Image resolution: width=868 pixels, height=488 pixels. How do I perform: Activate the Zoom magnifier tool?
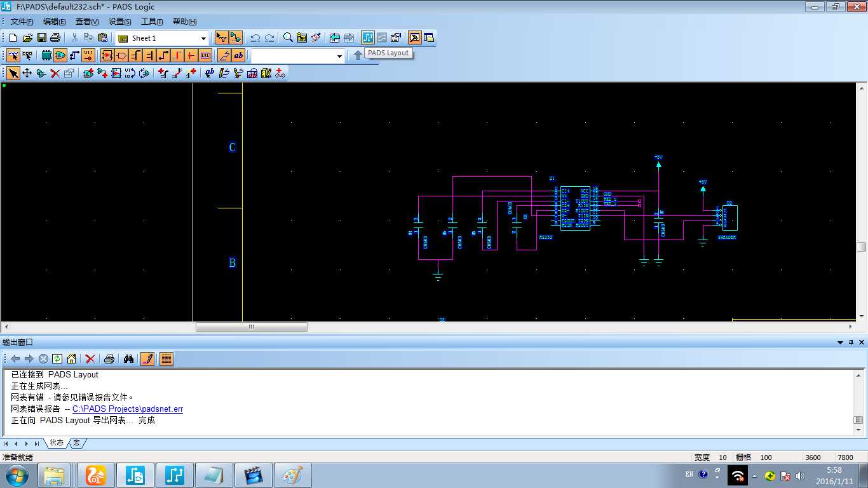(x=288, y=38)
